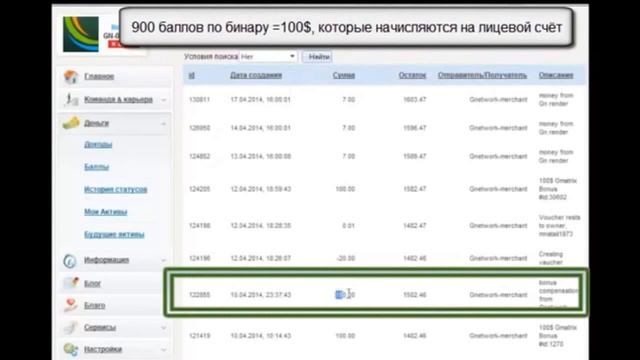Viewport: 640px width, 360px height.
Task: Expand the Команда & карьера section arrow
Action: [164, 100]
